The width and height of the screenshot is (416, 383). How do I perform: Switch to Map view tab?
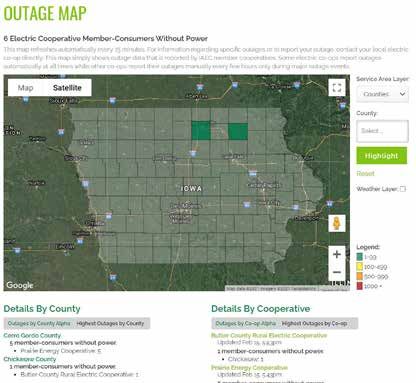[x=25, y=88]
